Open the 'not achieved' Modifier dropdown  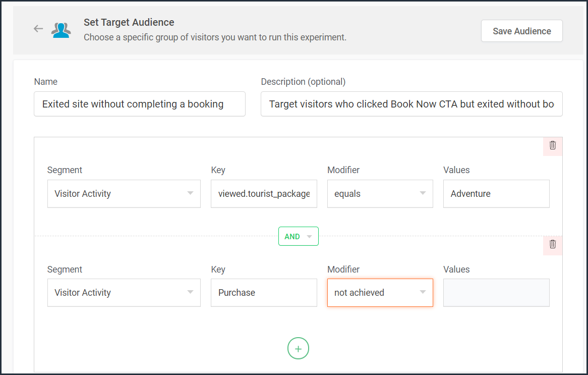[x=380, y=293]
